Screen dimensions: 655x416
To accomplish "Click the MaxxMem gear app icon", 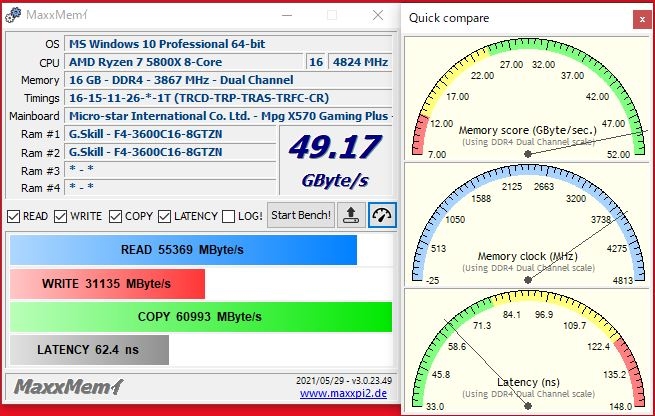I will [x=13, y=15].
